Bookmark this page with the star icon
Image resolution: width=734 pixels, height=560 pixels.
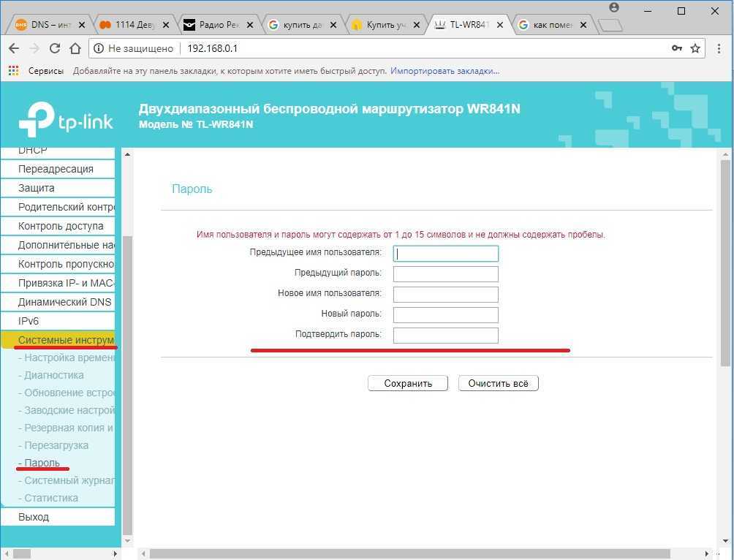[695, 48]
